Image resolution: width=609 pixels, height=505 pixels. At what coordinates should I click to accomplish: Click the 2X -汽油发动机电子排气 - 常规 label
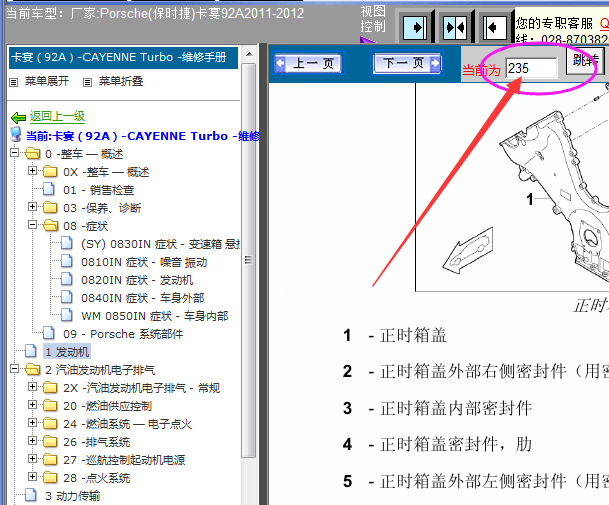pos(141,388)
